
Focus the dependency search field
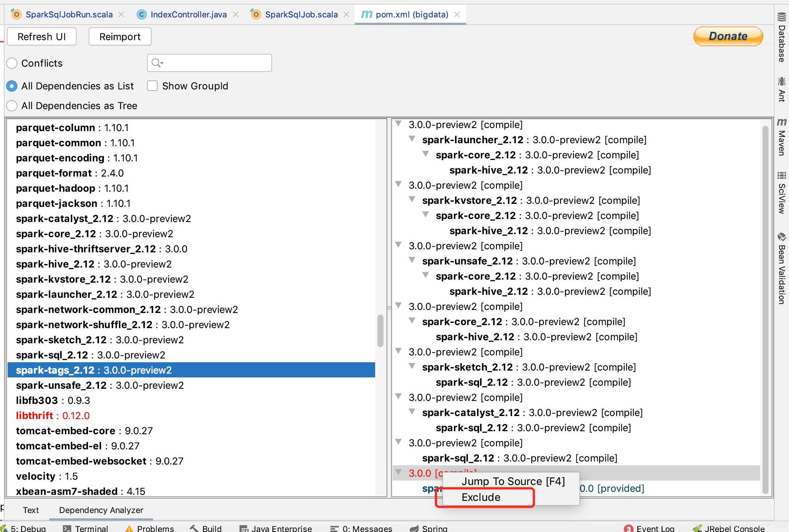(209, 63)
